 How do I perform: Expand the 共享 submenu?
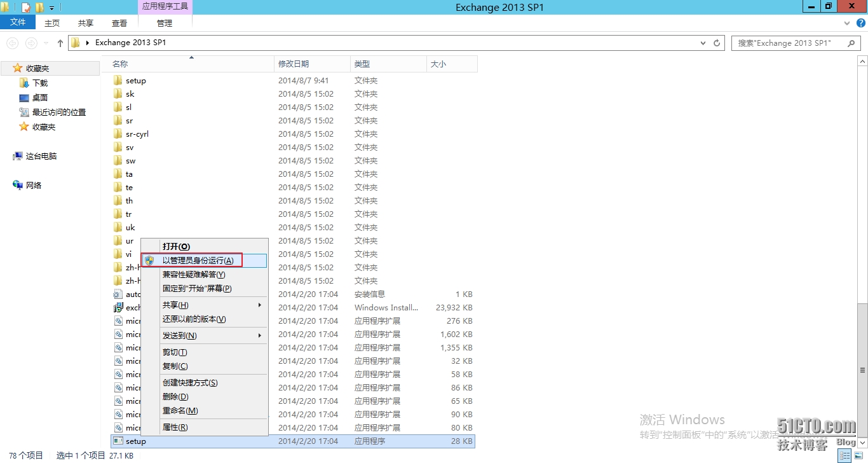[x=175, y=305]
